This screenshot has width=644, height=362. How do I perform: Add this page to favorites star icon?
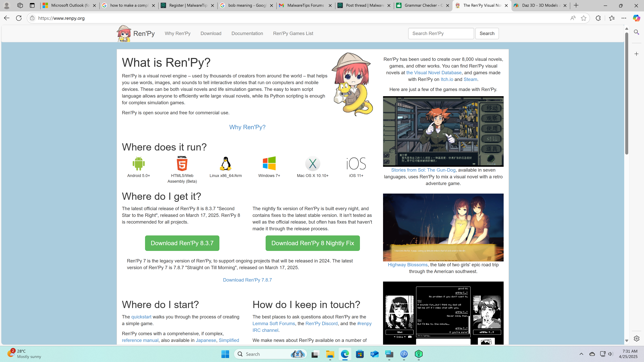pyautogui.click(x=583, y=18)
